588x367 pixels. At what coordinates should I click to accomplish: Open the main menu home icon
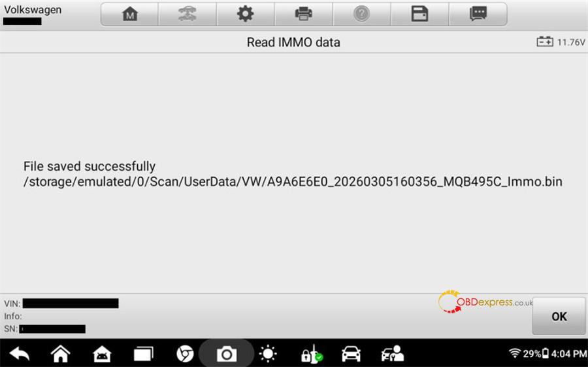[130, 14]
